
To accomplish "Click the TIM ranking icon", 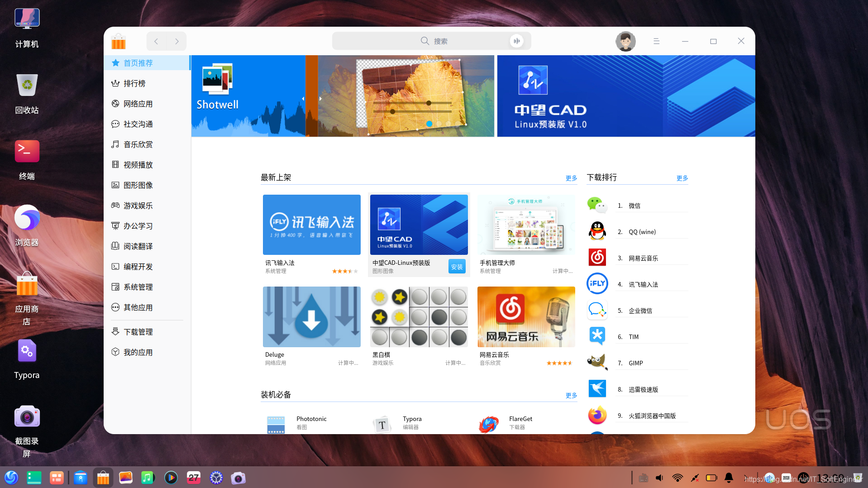I will tap(597, 336).
